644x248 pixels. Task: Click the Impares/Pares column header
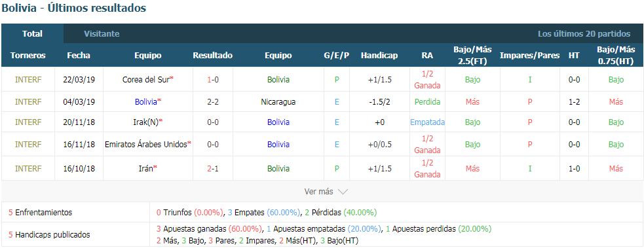click(x=529, y=56)
